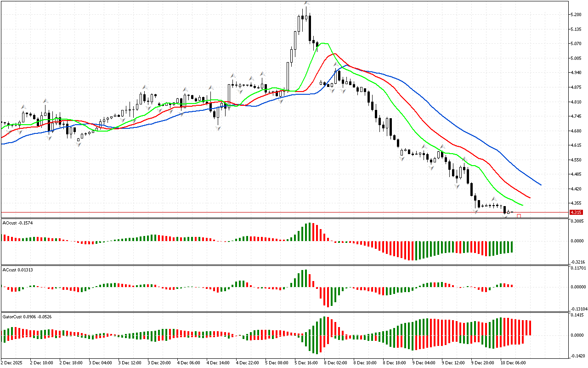The height and width of the screenshot is (368, 588).
Task: Click the 5.200 price level on the axis
Action: pyautogui.click(x=576, y=15)
